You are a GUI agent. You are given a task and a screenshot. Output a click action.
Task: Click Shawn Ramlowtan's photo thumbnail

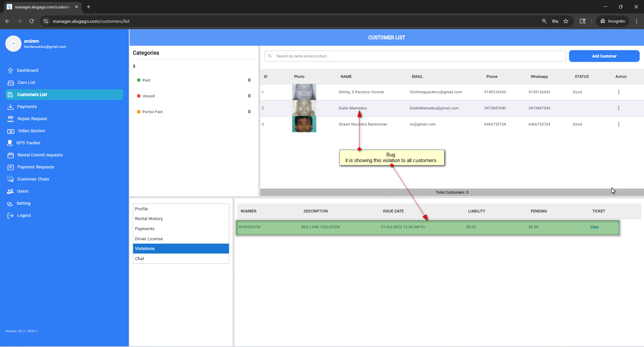tap(304, 124)
